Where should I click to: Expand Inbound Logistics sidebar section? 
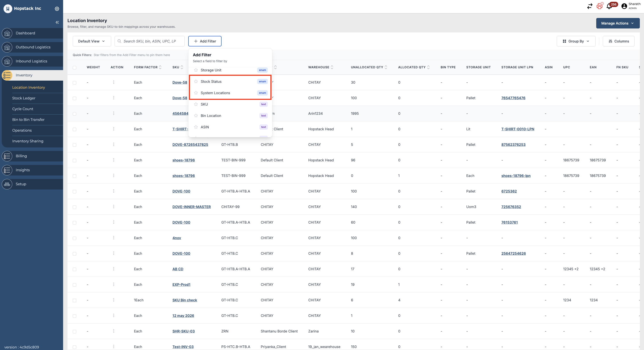[x=32, y=61]
